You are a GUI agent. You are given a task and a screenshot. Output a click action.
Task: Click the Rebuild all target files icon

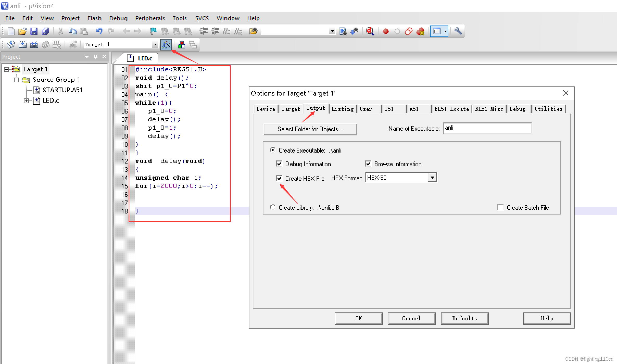[34, 45]
